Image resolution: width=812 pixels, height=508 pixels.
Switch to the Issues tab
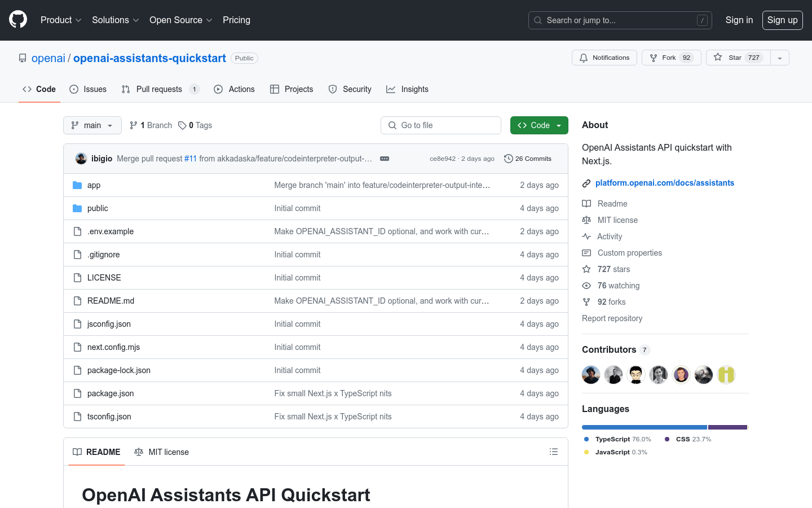88,89
